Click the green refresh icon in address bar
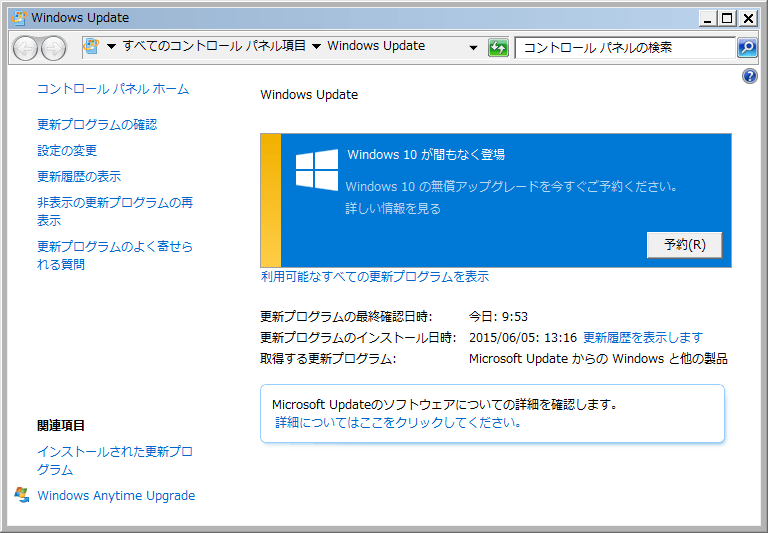The image size is (768, 533). click(x=498, y=48)
